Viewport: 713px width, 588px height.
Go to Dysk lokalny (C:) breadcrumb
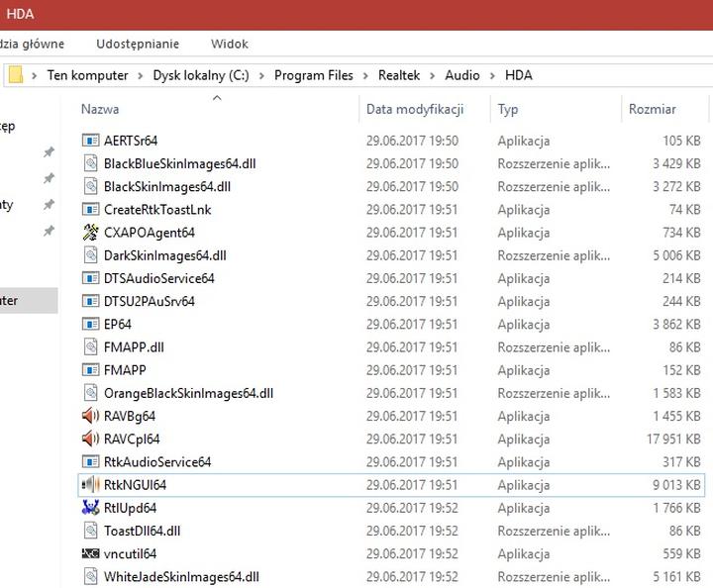click(x=201, y=75)
